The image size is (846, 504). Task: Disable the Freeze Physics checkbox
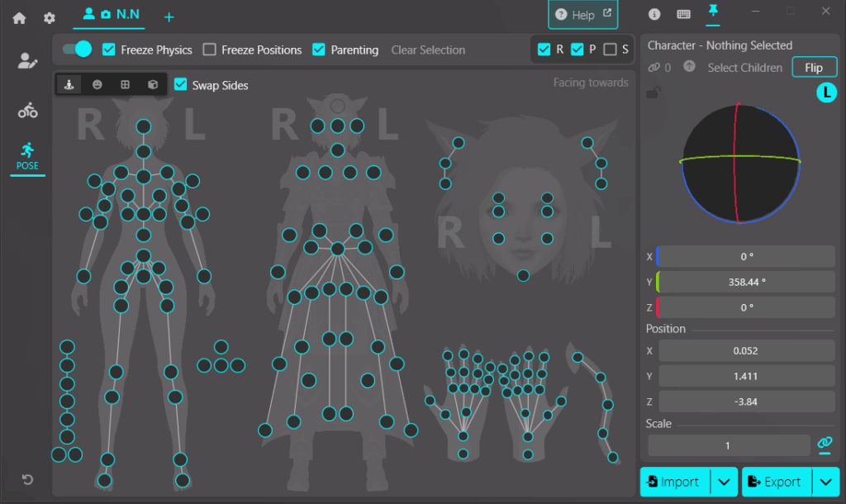click(109, 50)
